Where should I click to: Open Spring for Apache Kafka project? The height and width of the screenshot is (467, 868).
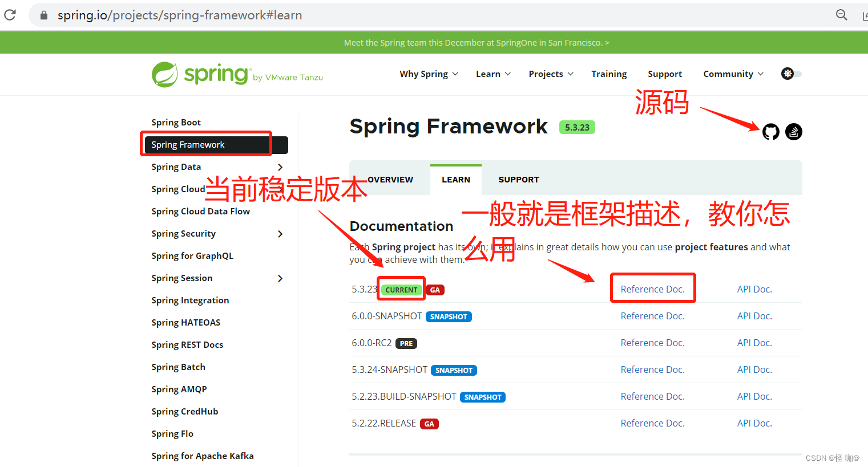pos(203,456)
